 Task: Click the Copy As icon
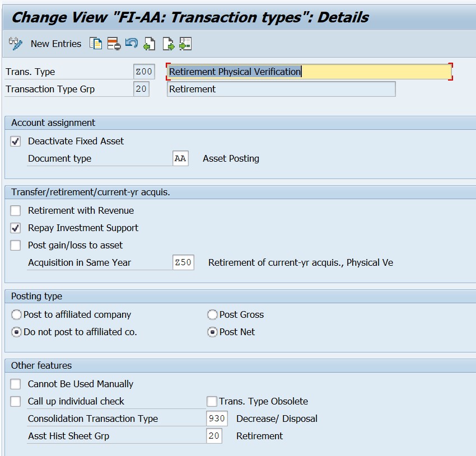pos(96,44)
